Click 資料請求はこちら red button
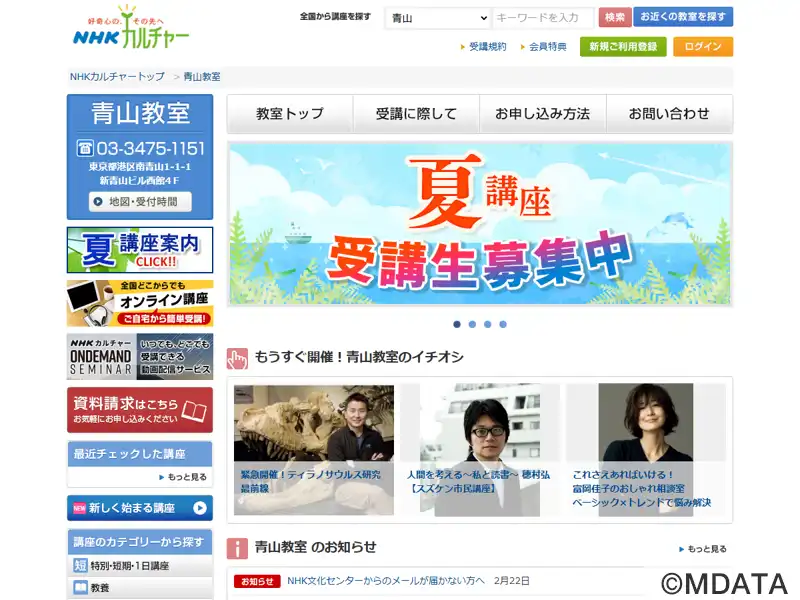 click(x=140, y=410)
